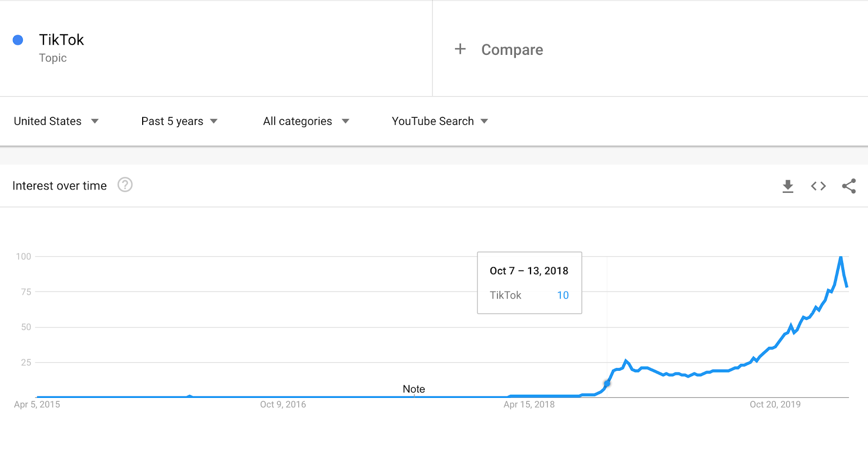Screen dimensions: 868x462
Task: Open the Interest over time help icon
Action: point(125,185)
